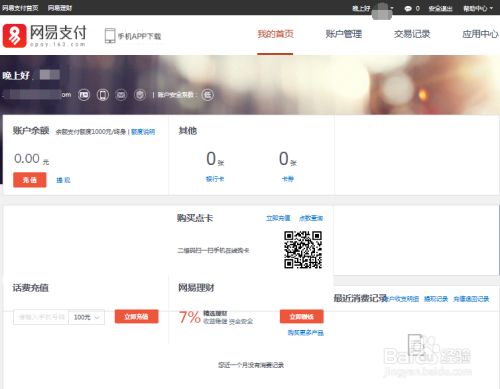Image resolution: width=500 pixels, height=389 pixels.
Task: Open the 手机APP下载 link
Action: 139,36
